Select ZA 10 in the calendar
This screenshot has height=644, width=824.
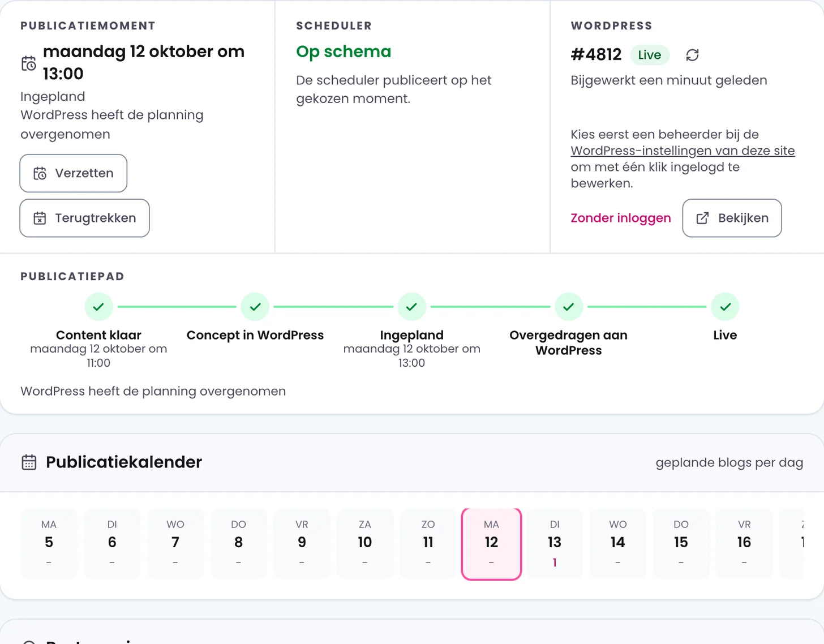[365, 544]
